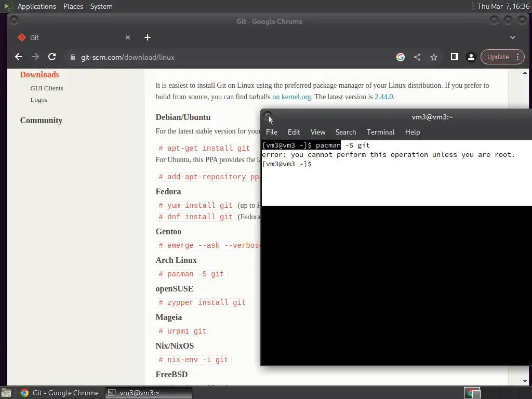The width and height of the screenshot is (532, 399).
Task: Bookmark this page with star icon
Action: (434, 57)
